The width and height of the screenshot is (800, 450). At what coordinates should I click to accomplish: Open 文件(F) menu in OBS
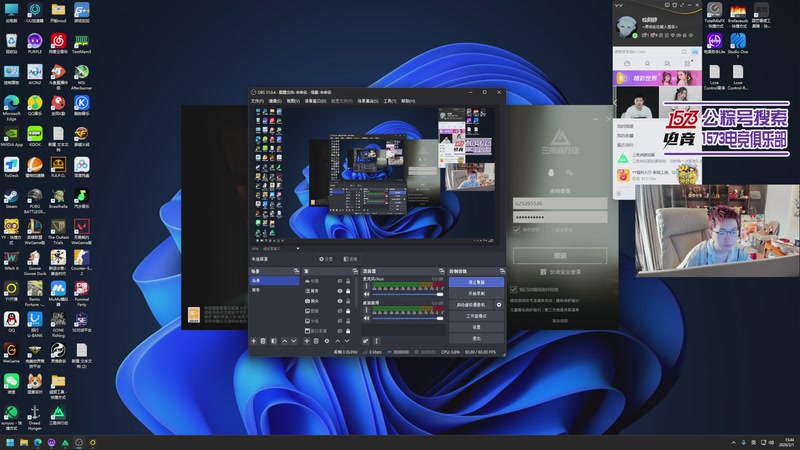tap(257, 101)
